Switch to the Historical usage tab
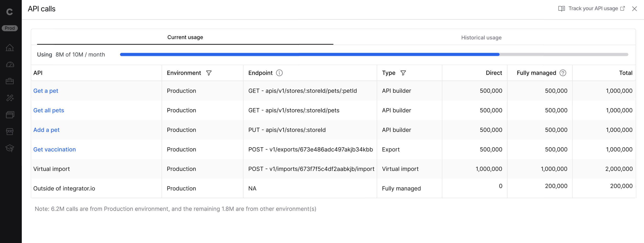 click(x=481, y=37)
